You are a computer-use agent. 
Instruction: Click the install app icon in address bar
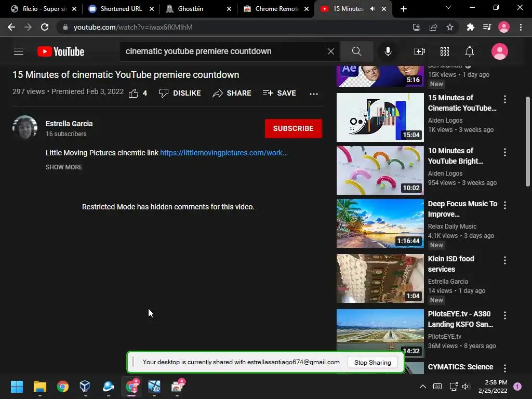point(416,27)
